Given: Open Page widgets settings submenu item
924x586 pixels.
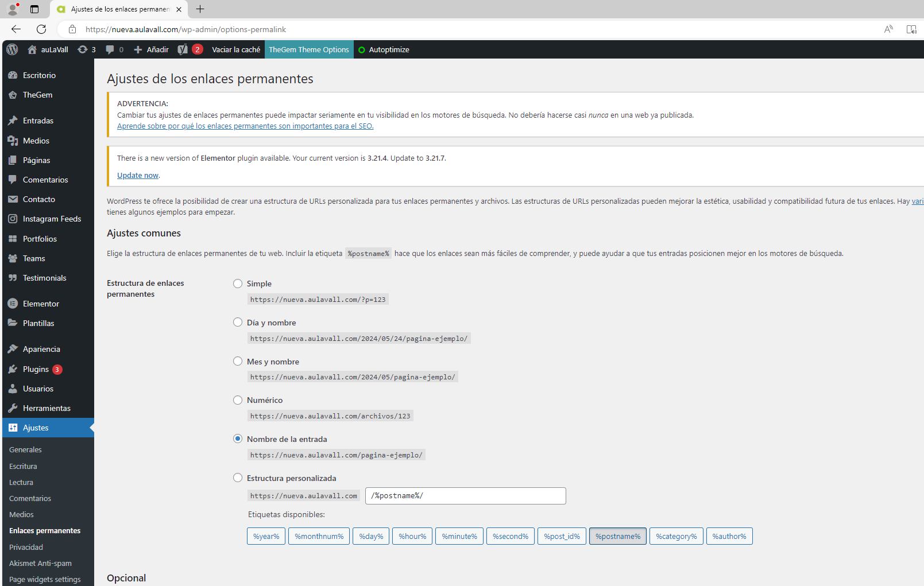Looking at the screenshot, I should 45,579.
